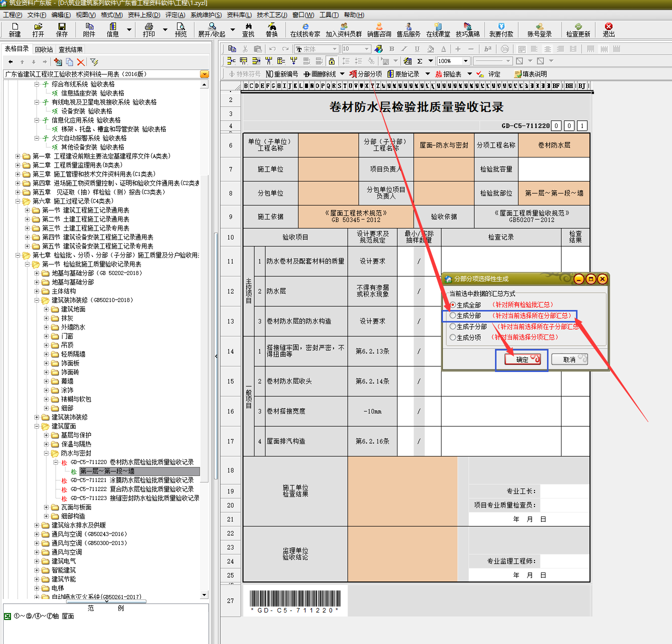Open the dropdown arrow next to 展开/收起

pos(232,30)
